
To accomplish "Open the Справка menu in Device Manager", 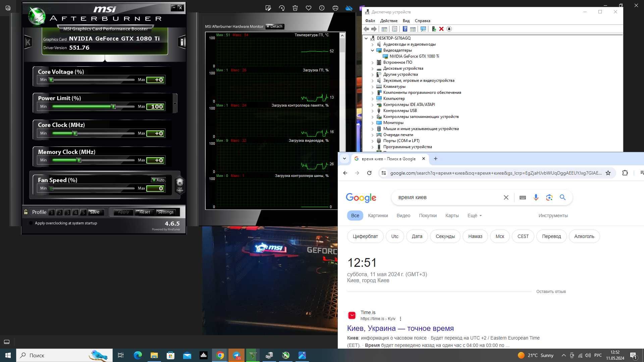I will [x=422, y=21].
